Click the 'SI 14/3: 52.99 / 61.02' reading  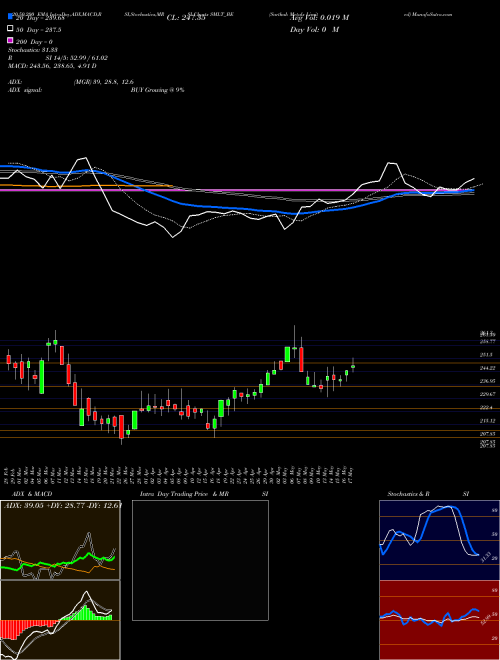[x=77, y=58]
